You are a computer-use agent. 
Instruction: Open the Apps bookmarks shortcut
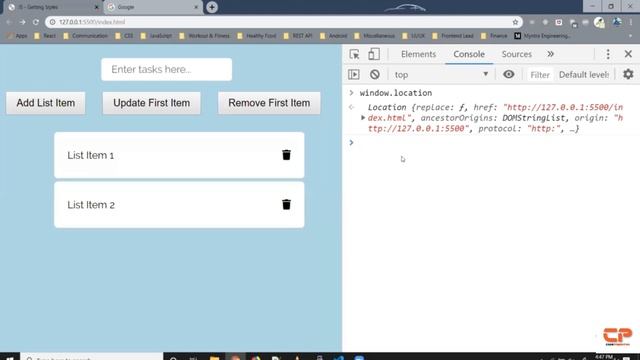click(x=18, y=36)
